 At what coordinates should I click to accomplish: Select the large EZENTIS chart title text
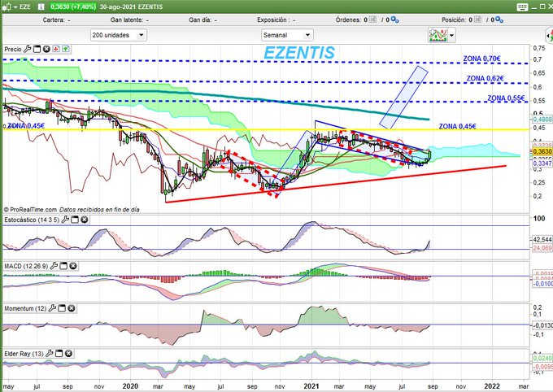[x=299, y=53]
